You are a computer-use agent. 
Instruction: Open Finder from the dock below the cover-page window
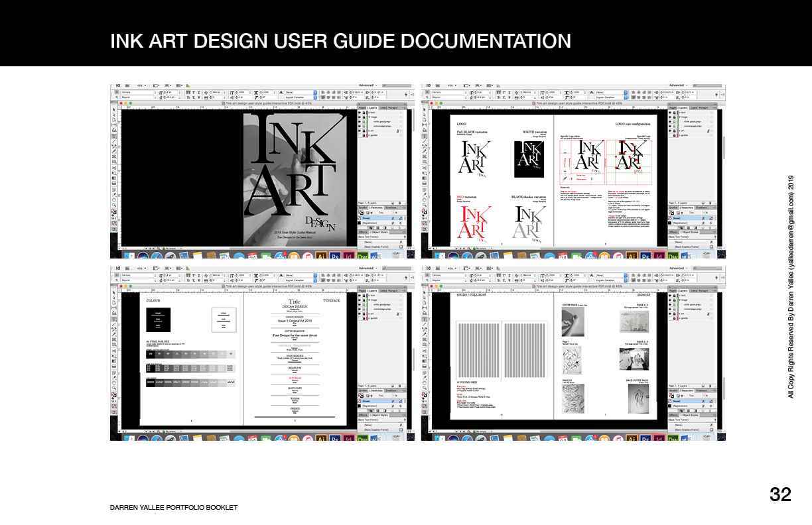[129, 256]
